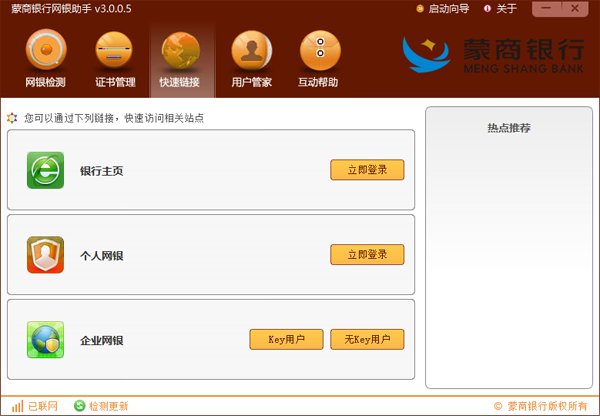Viewport: 600px width, 416px height.
Task: Click 银行主页 label
Action: point(101,171)
